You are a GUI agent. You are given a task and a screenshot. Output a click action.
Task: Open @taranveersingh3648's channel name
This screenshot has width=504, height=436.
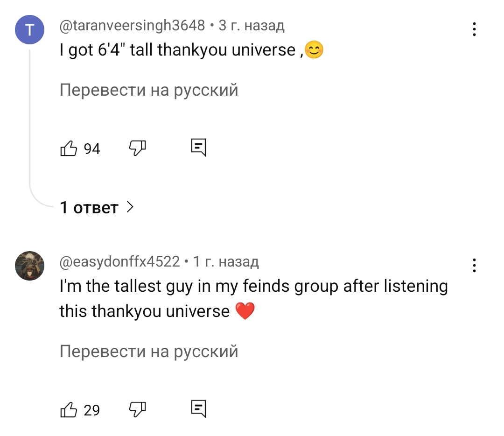pyautogui.click(x=133, y=26)
